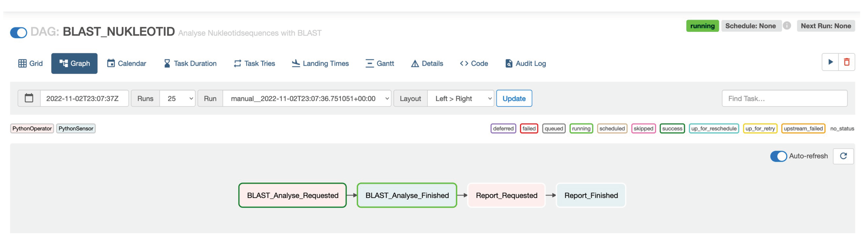Click the Landing Times link
The width and height of the screenshot is (868, 245).
coord(320,63)
